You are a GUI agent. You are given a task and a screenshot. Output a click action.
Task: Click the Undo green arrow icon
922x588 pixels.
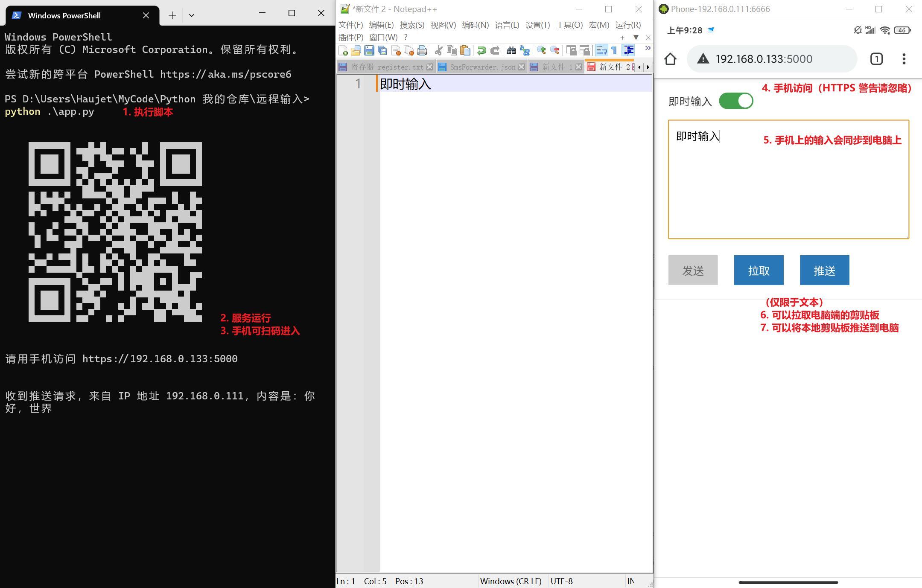[481, 51]
